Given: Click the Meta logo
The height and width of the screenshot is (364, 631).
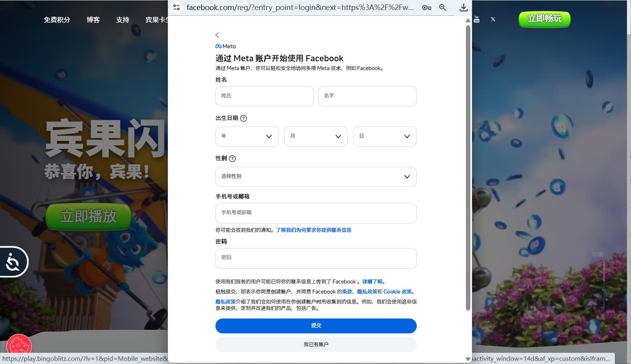Looking at the screenshot, I should tap(226, 46).
